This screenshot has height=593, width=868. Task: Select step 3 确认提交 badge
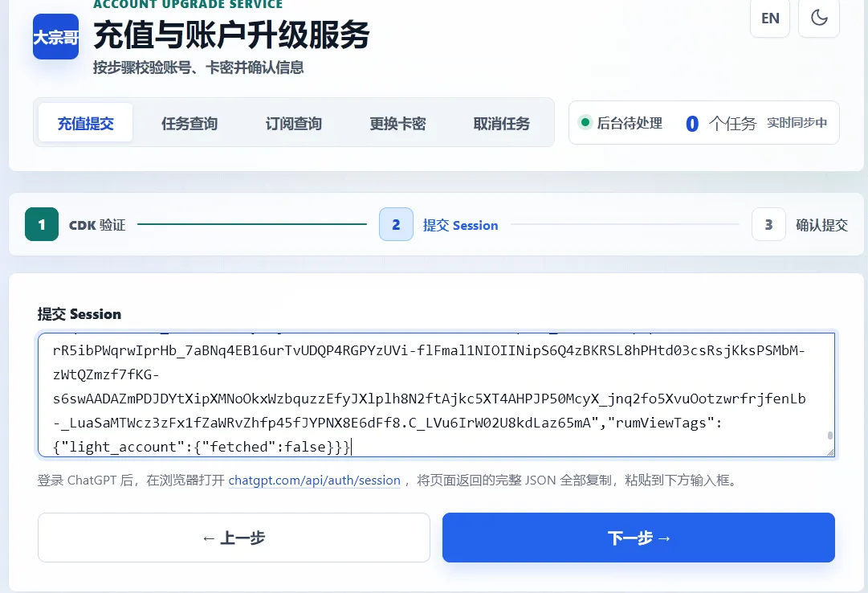click(x=768, y=224)
